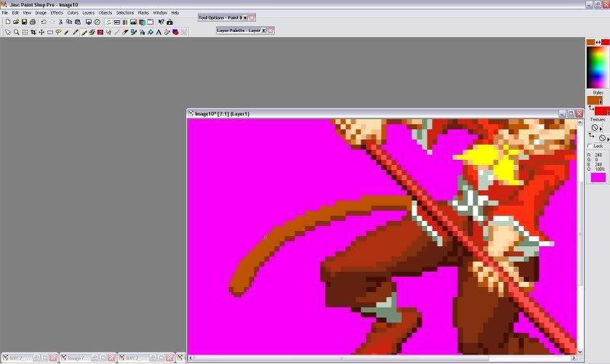Swap foreground and background colors arrow
Viewport: 610px width, 364px height.
point(598,42)
